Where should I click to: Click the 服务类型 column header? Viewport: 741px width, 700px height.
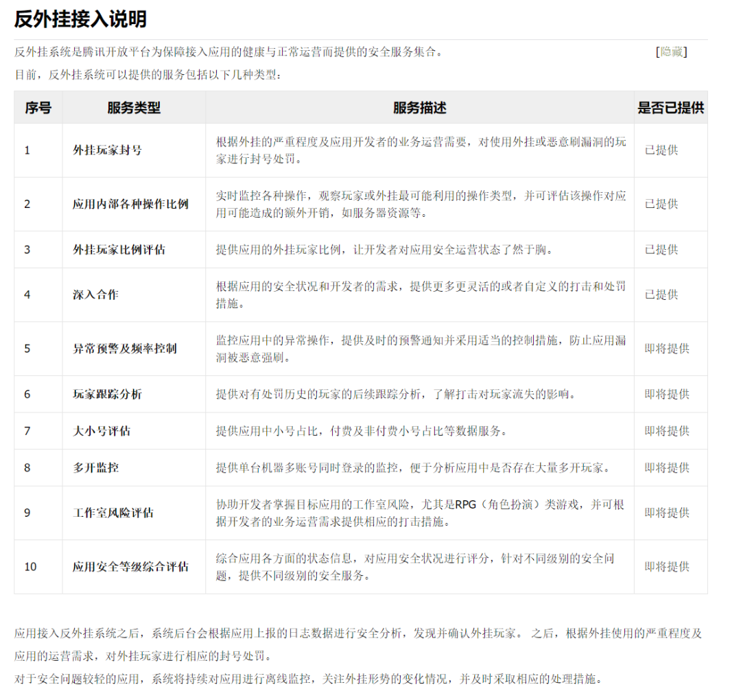134,107
